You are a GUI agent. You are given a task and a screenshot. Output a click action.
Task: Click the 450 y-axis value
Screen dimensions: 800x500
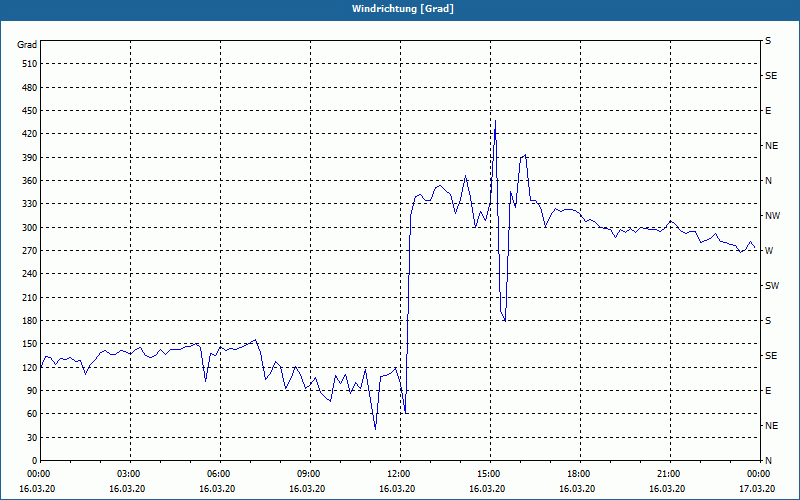coord(30,111)
